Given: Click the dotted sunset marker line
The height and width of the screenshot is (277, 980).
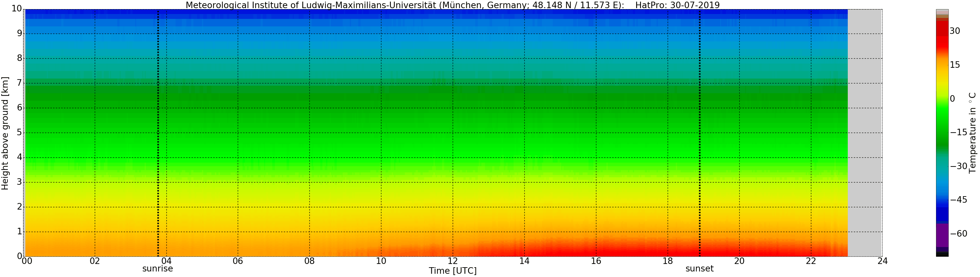Looking at the screenshot, I should [x=699, y=133].
